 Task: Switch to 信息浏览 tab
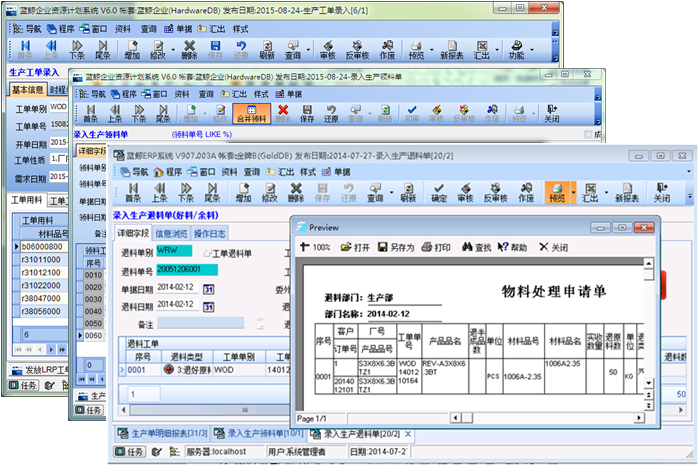171,234
